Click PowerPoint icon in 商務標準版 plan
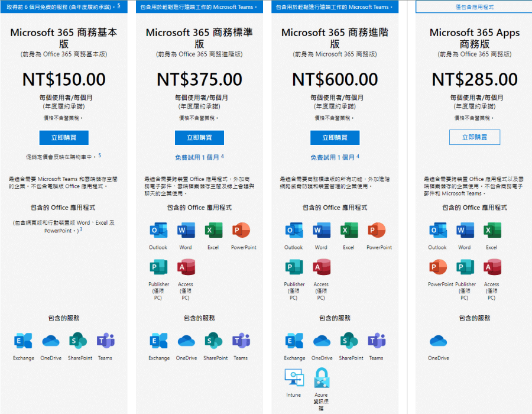The width and height of the screenshot is (532, 414). click(x=241, y=231)
